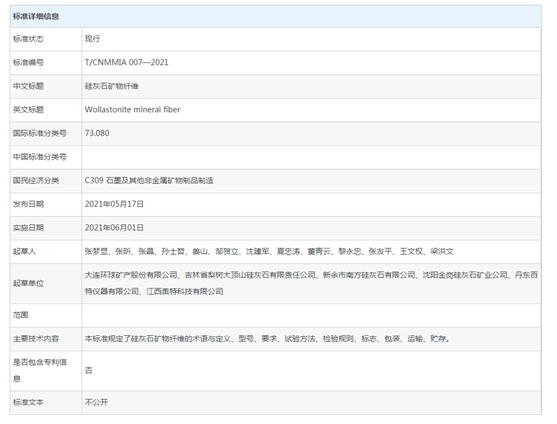Viewport: 557px width, 424px height.
Task: Click the 不公开 standard text value
Action: [96, 402]
